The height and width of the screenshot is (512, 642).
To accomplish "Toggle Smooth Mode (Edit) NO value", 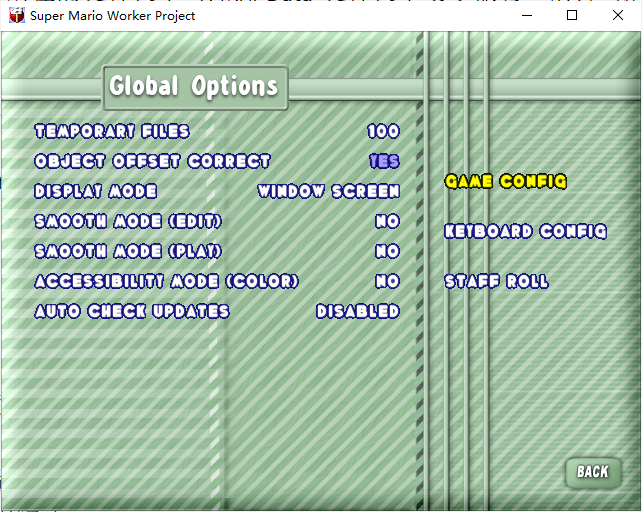I will click(x=387, y=221).
